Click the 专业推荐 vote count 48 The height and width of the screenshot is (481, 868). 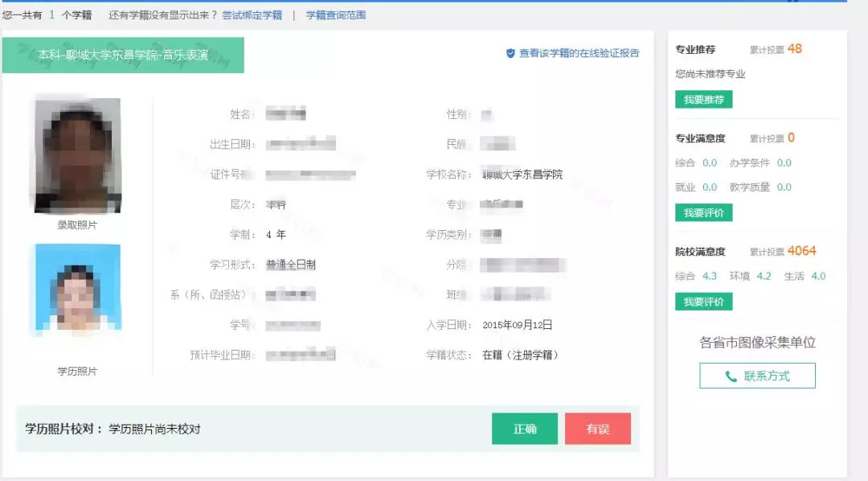click(794, 49)
